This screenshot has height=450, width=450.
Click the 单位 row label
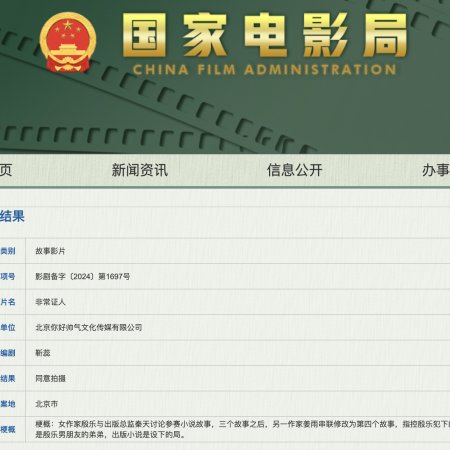click(x=8, y=327)
